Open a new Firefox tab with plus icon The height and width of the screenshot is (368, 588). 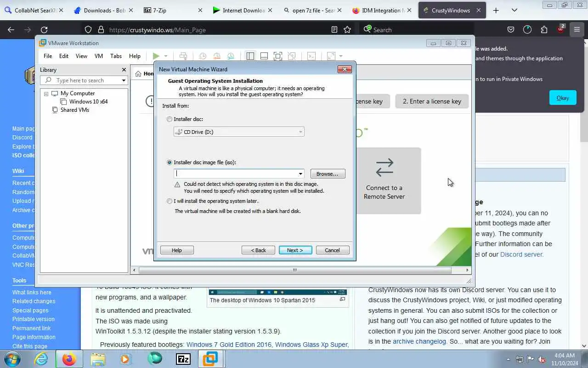496,10
